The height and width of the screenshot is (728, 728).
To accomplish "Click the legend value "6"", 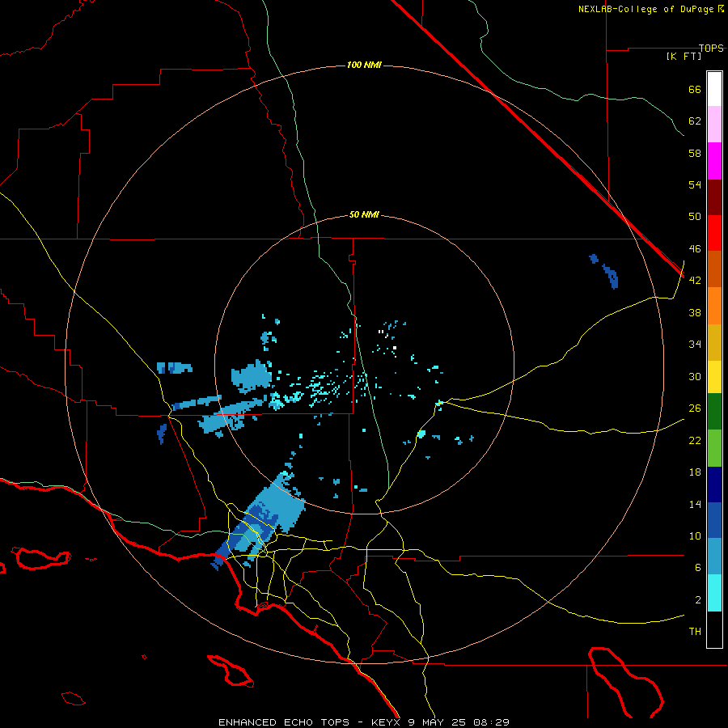I will [x=697, y=568].
